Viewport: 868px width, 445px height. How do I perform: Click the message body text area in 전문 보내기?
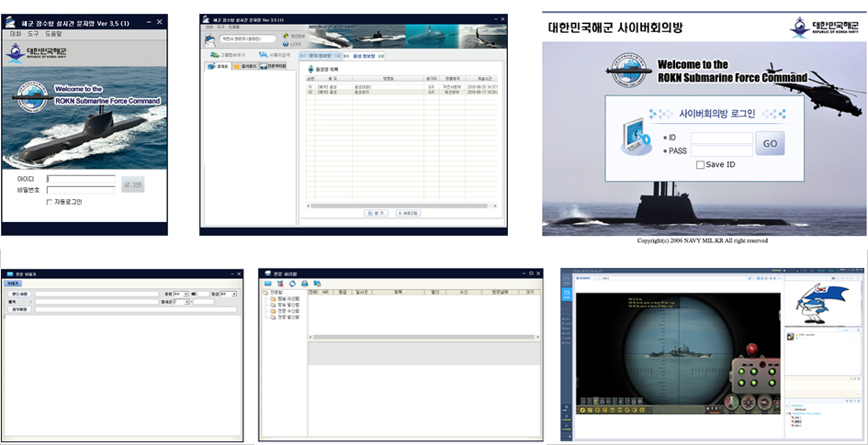(x=122, y=377)
